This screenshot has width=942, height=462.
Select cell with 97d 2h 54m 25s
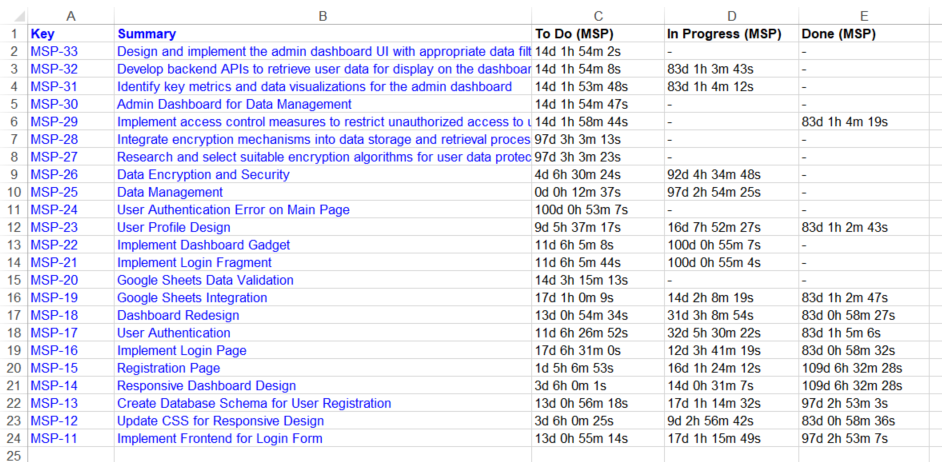pyautogui.click(x=732, y=192)
